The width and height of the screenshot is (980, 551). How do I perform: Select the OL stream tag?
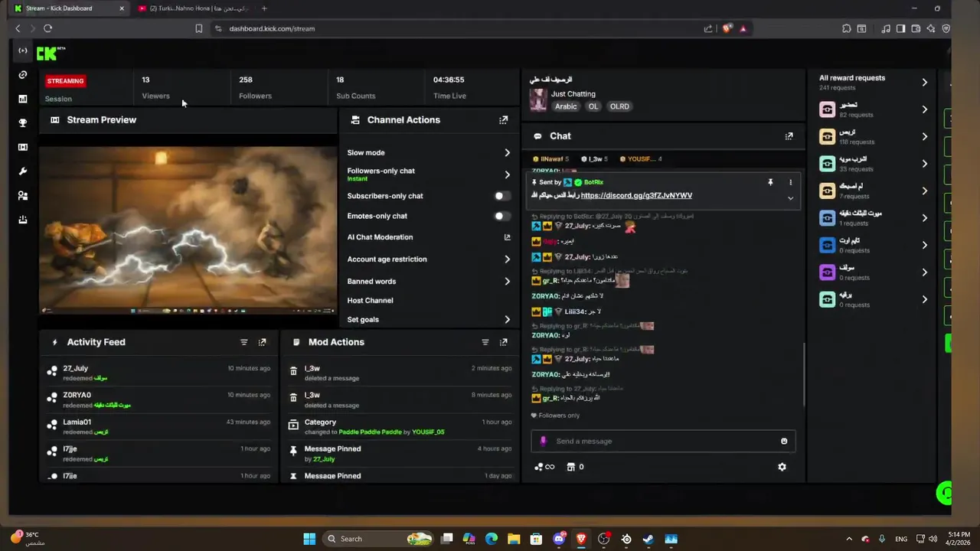(593, 106)
